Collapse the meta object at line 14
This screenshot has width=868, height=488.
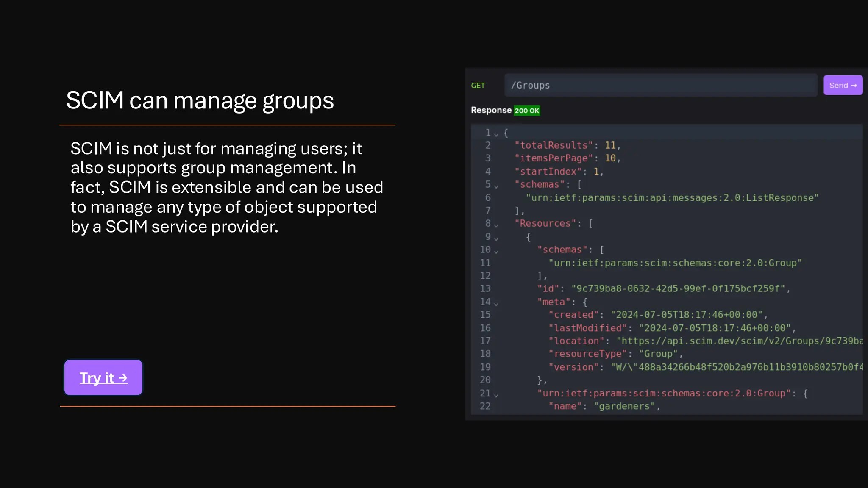pyautogui.click(x=496, y=304)
